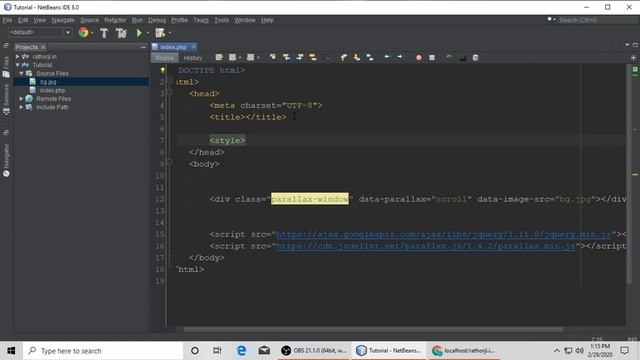Open jquery.min.js script link

[x=444, y=234]
